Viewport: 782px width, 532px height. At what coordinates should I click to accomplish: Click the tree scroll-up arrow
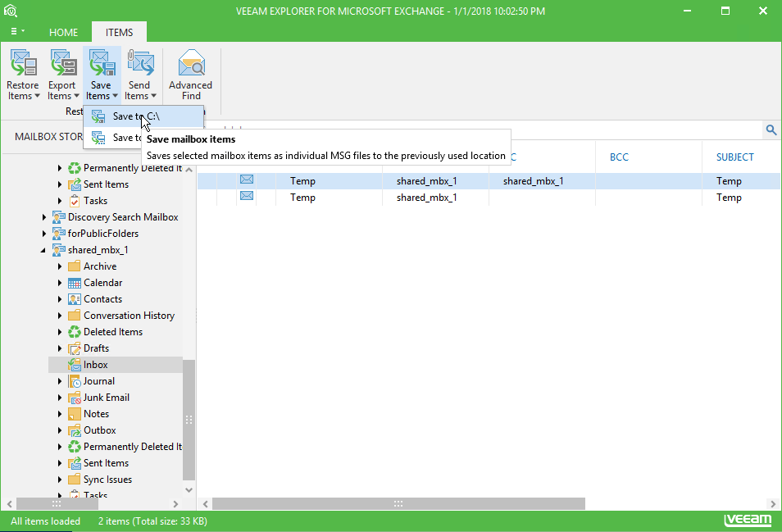coord(189,170)
